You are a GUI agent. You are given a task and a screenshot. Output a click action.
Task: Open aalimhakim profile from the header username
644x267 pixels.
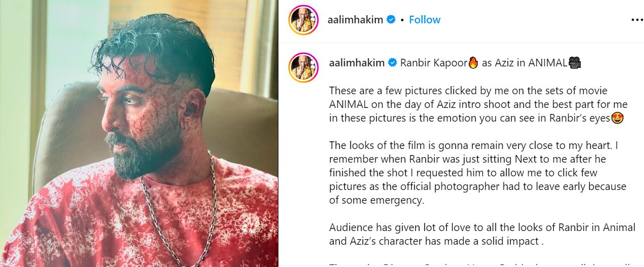pos(356,20)
